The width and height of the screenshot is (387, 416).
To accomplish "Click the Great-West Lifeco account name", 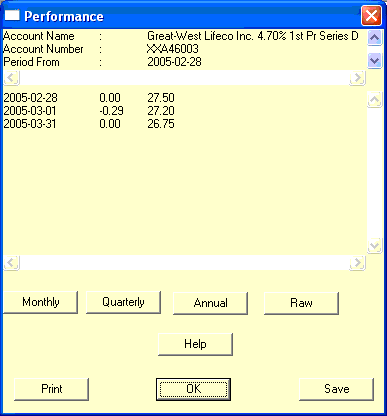I will (x=253, y=36).
